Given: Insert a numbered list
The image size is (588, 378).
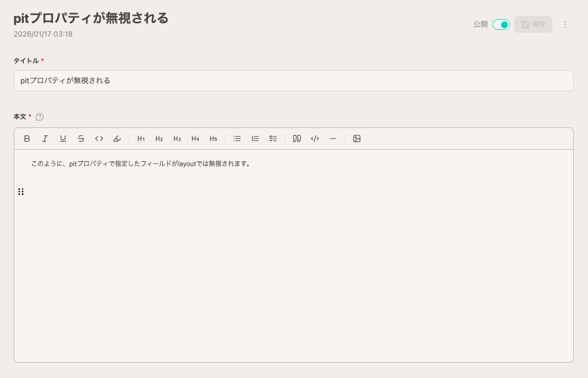Looking at the screenshot, I should (255, 139).
